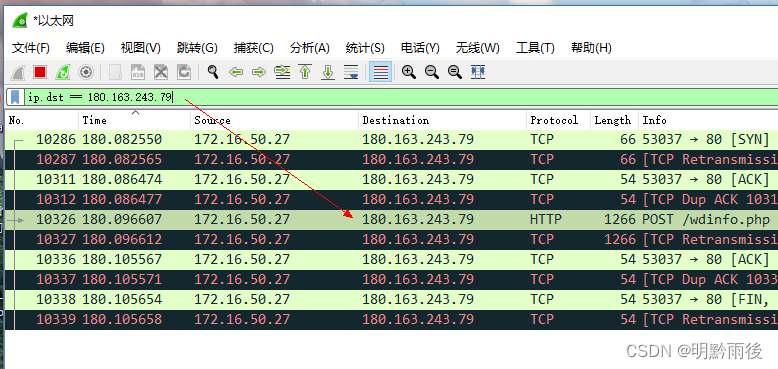Viewport: 778px width, 369px height.
Task: Select packet number 10336
Action: pyautogui.click(x=391, y=259)
